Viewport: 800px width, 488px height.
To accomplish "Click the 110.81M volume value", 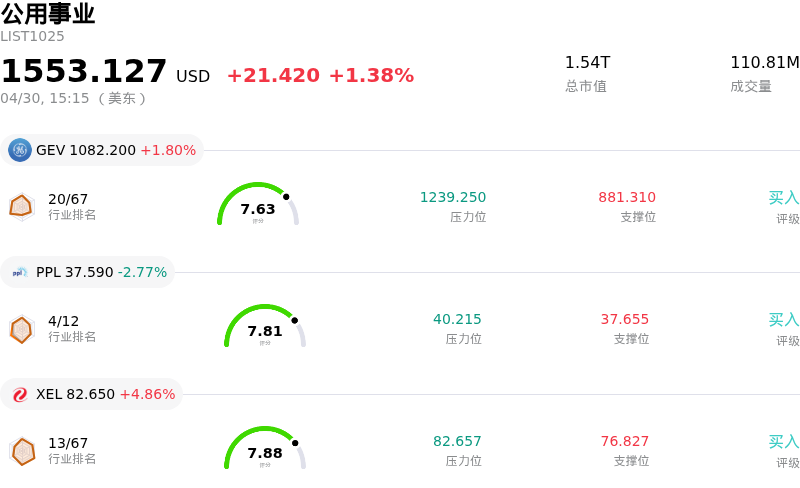I will tap(764, 63).
